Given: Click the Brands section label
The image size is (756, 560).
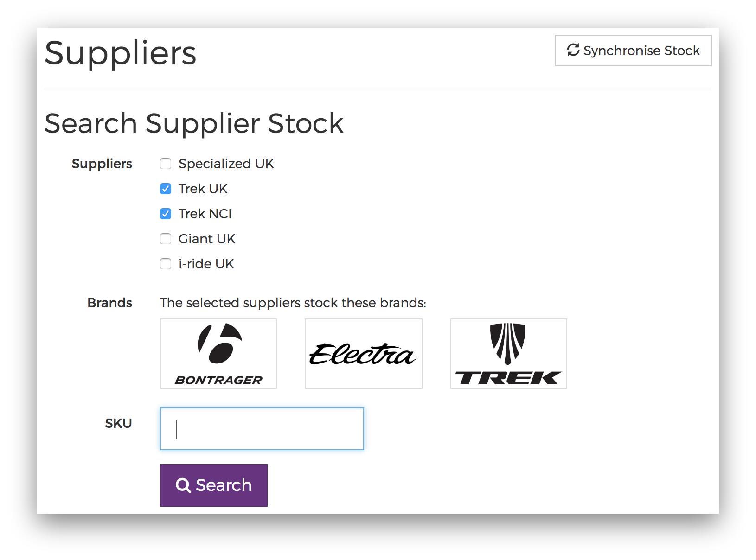Looking at the screenshot, I should click(x=109, y=302).
